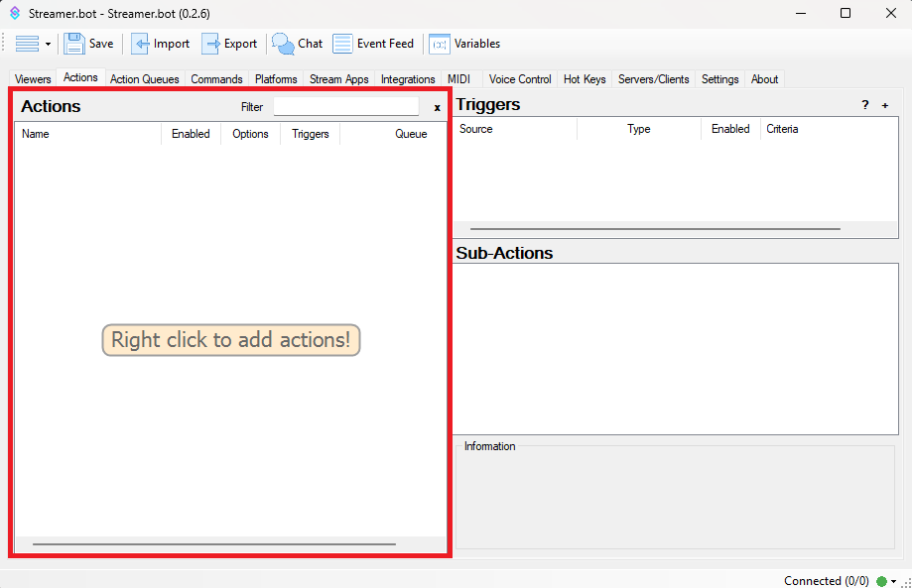Screen dimensions: 912x588
Task: Switch to the Action Queues tab
Action: coord(145,79)
